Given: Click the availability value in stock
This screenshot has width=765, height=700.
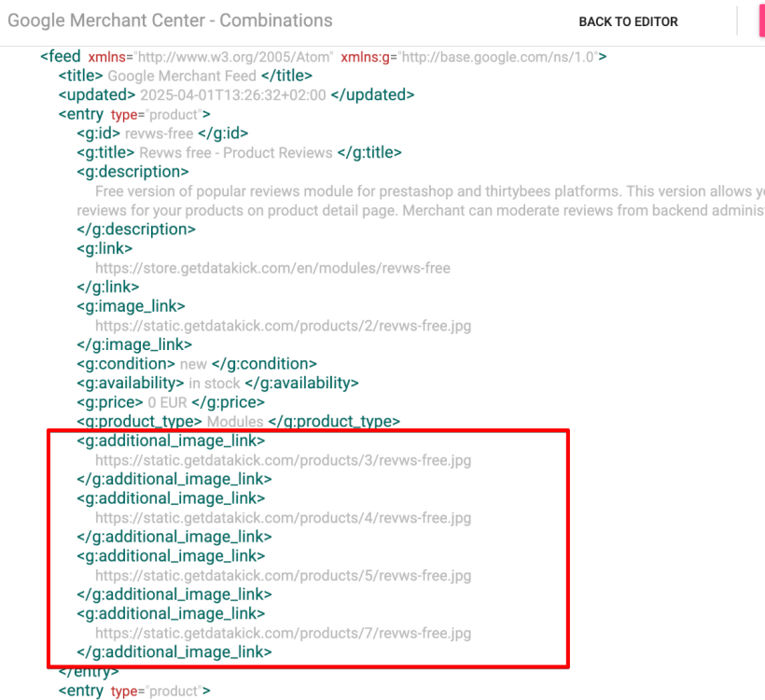Looking at the screenshot, I should (215, 384).
